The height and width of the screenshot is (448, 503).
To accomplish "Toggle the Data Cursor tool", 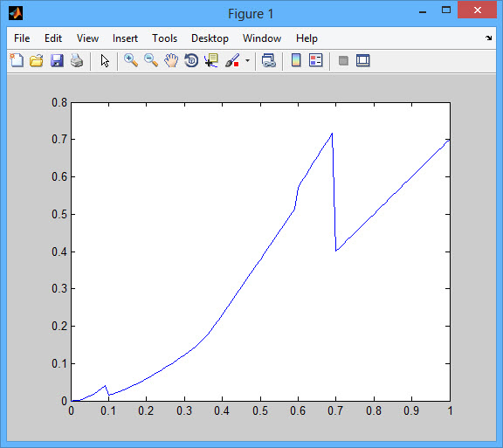I will click(211, 60).
